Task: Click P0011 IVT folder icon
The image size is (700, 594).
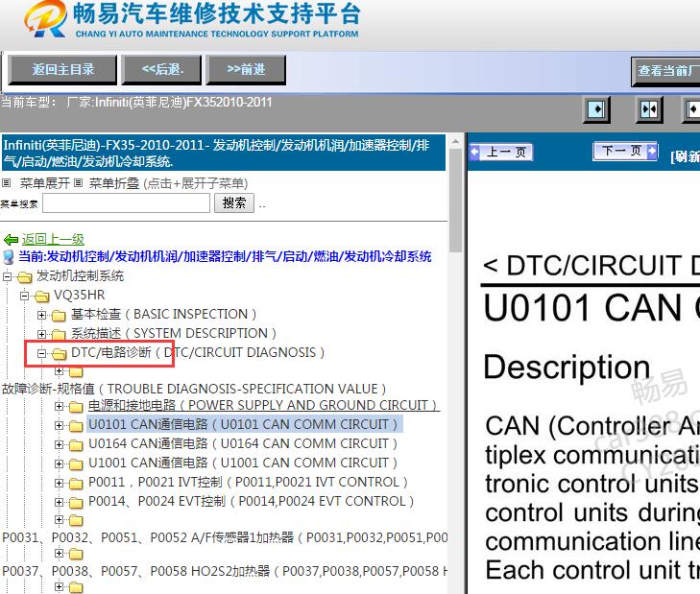Action: pos(76,484)
